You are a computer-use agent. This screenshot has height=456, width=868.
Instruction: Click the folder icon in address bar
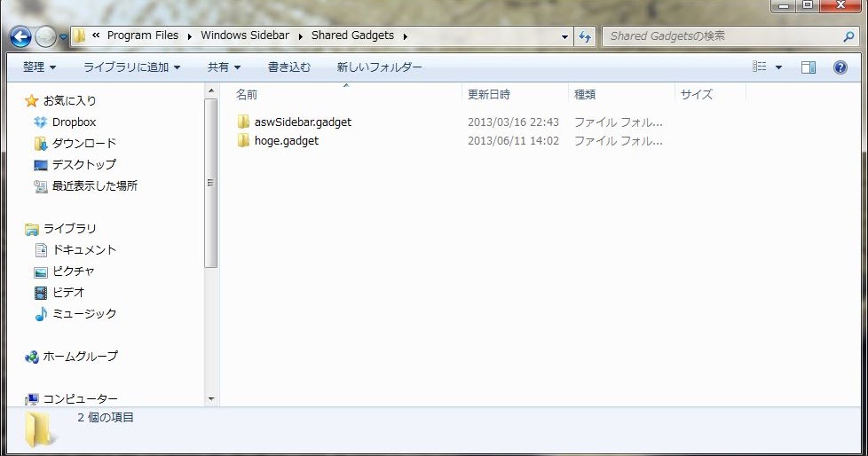coord(80,36)
